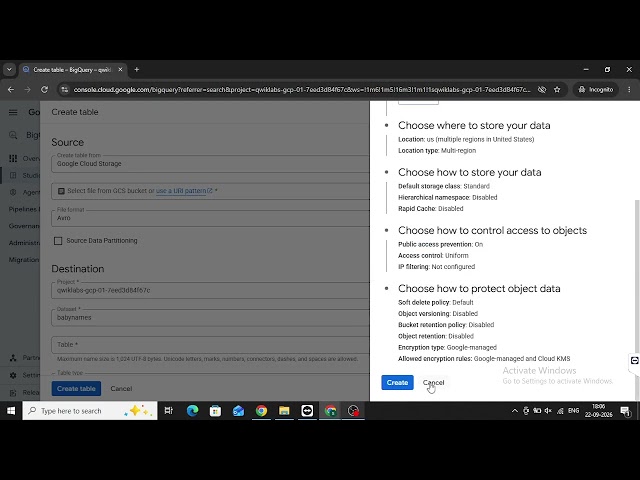Click the BigQuery search icon in sidebar
The height and width of the screenshot is (480, 640).
13,135
